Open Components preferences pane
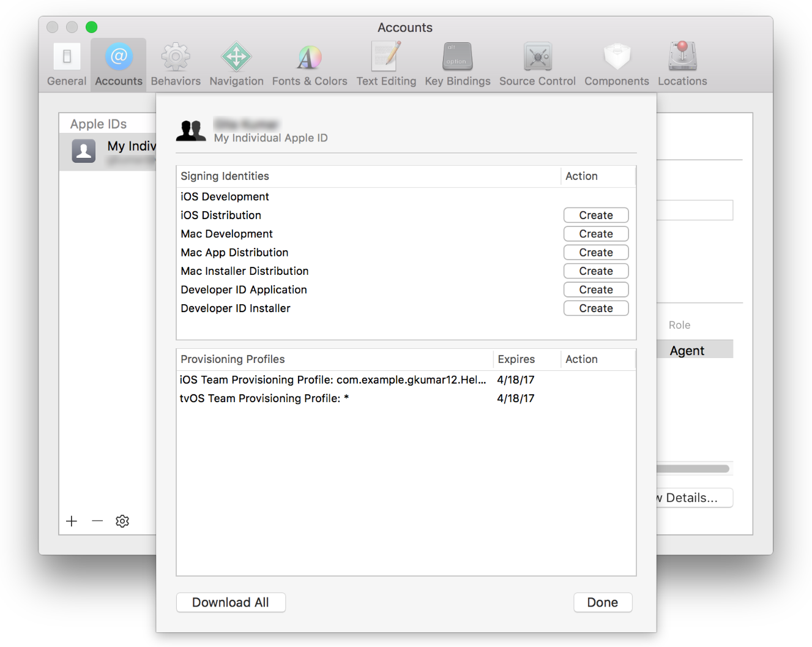The image size is (812, 647). [x=617, y=65]
